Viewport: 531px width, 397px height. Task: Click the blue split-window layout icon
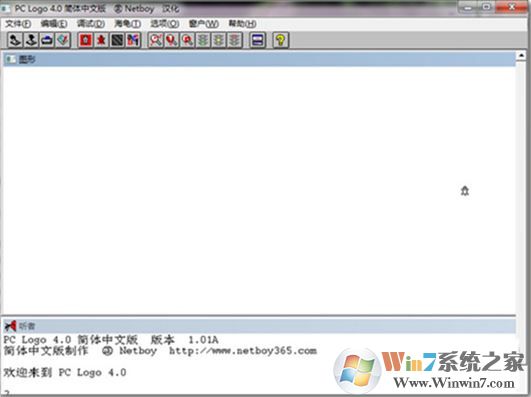coord(258,40)
